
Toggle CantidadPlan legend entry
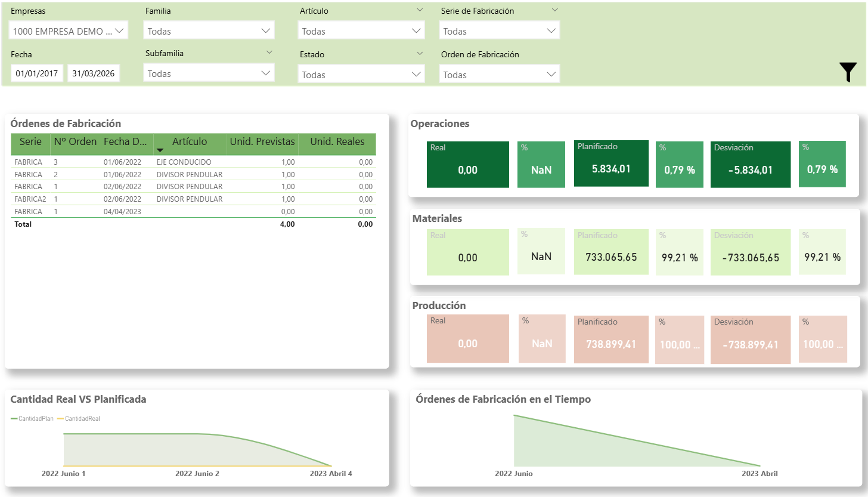coord(33,419)
